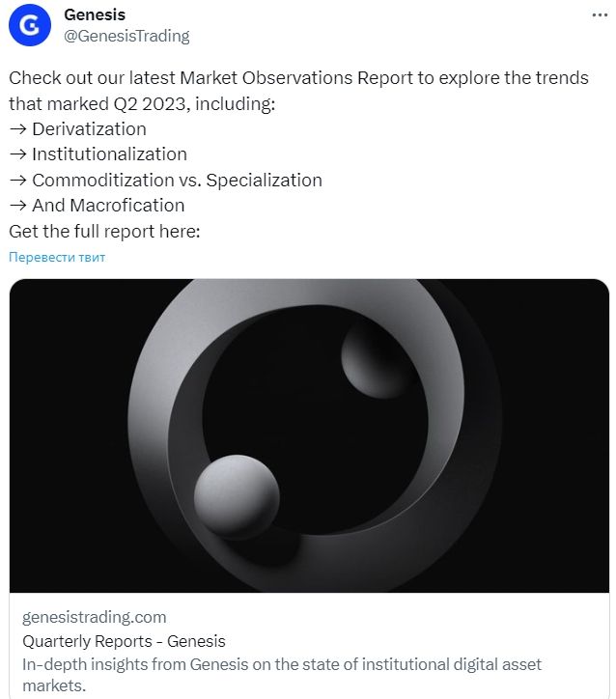Click the "Commoditization vs. Specialization" line
This screenshot has width=616, height=699.
[177, 181]
